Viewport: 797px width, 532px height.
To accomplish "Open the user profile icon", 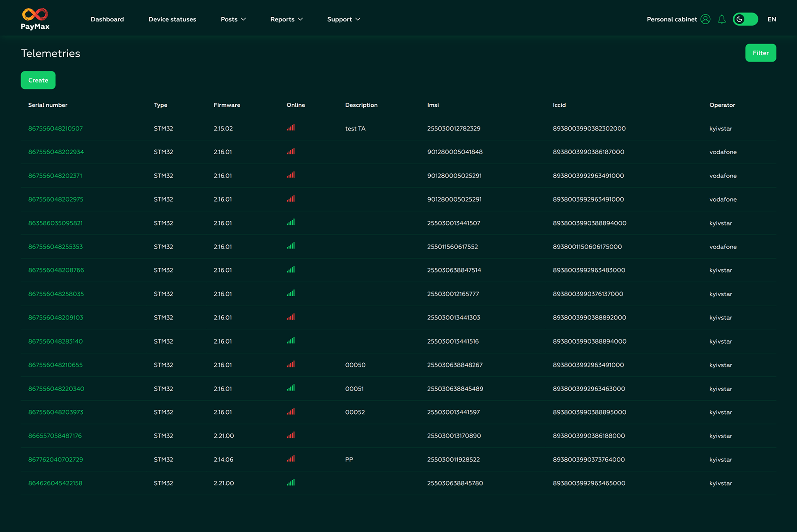I will [705, 19].
